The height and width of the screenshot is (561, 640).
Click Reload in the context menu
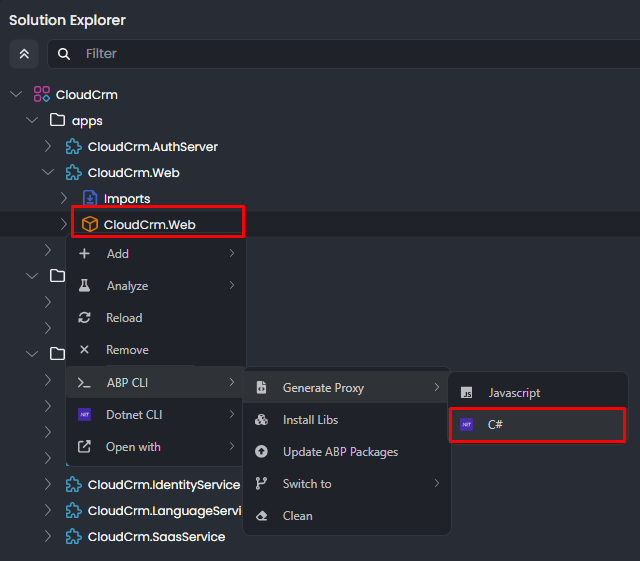click(x=124, y=318)
